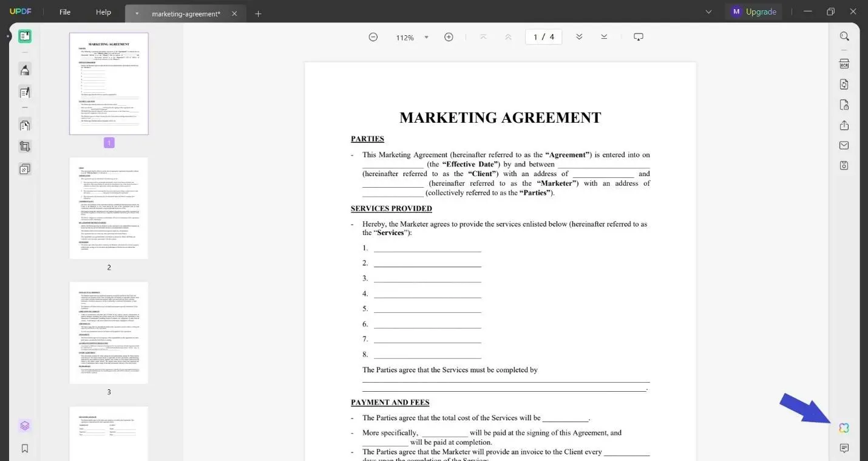Start the presentation slideshow mode

639,37
